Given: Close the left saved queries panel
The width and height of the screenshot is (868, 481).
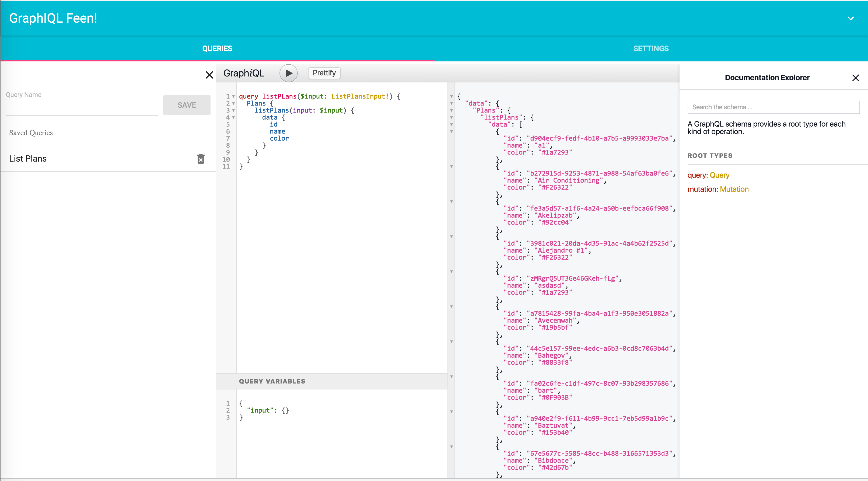Looking at the screenshot, I should (209, 75).
